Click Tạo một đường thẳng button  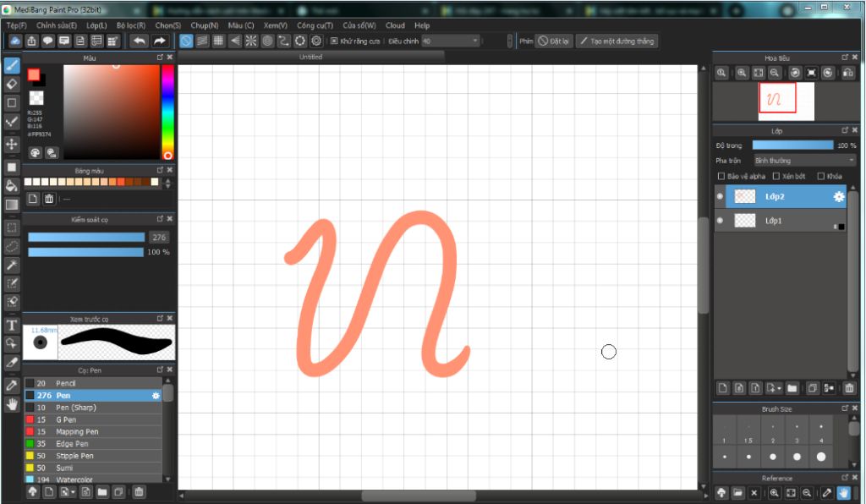pos(617,41)
